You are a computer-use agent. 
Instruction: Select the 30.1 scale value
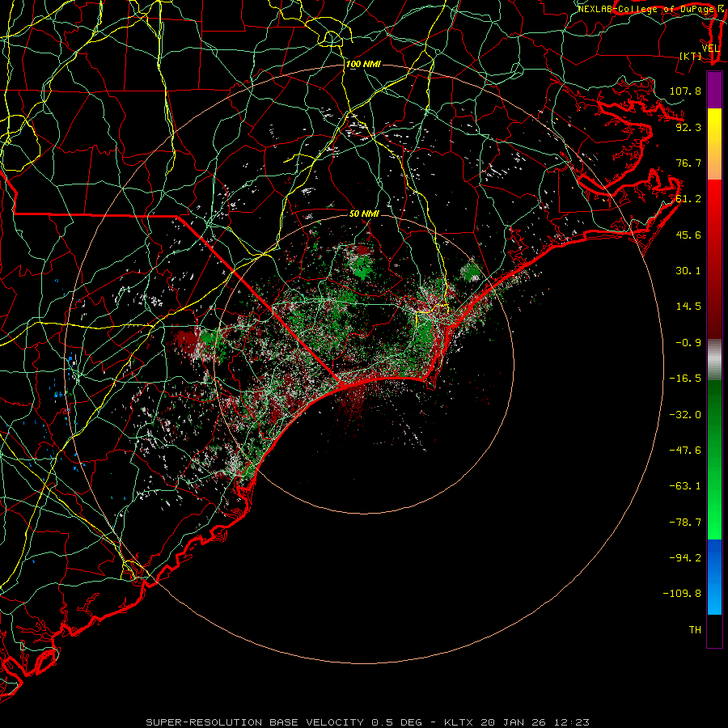pos(688,271)
